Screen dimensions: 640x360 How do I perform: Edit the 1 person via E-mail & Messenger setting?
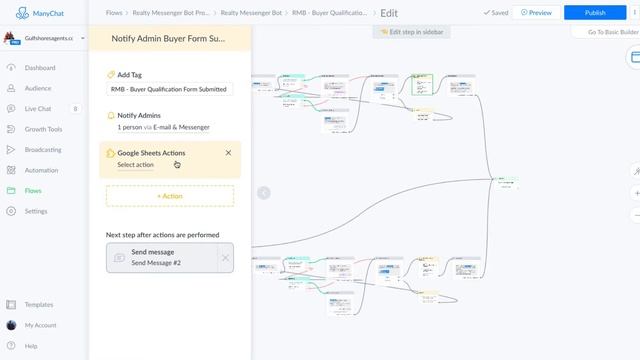(163, 127)
